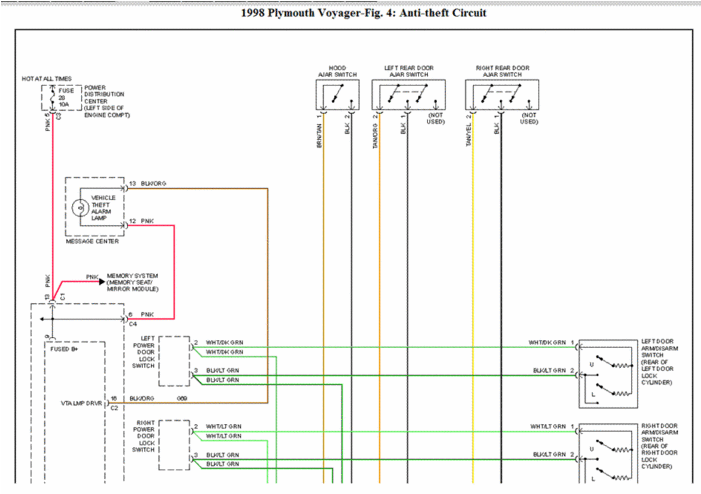Click the '12 PNK' pin label
The width and height of the screenshot is (701, 494).
141,221
